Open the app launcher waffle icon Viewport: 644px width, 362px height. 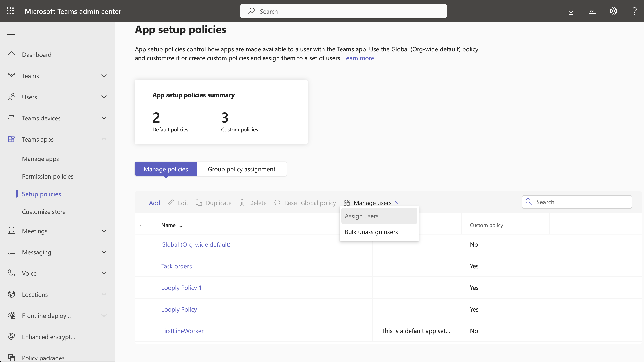(x=10, y=11)
